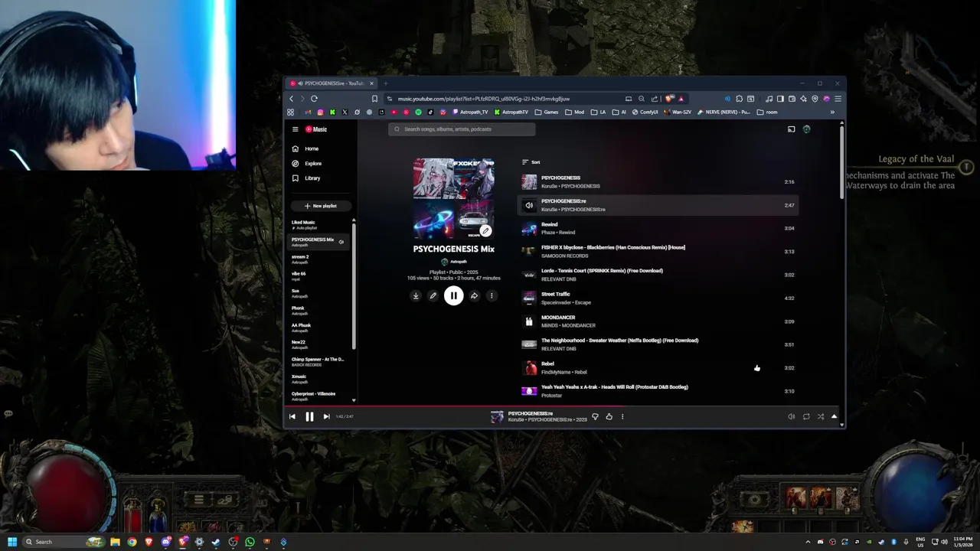Open the Brave Shields icon

669,99
